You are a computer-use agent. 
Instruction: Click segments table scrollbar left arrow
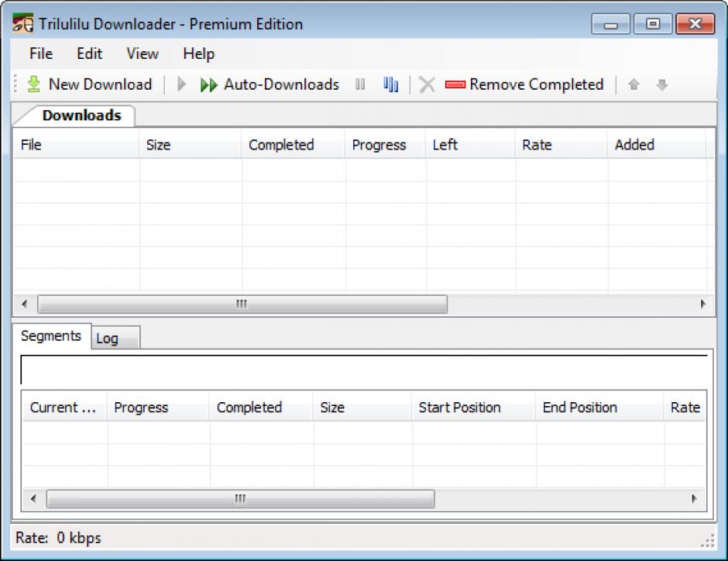[33, 499]
